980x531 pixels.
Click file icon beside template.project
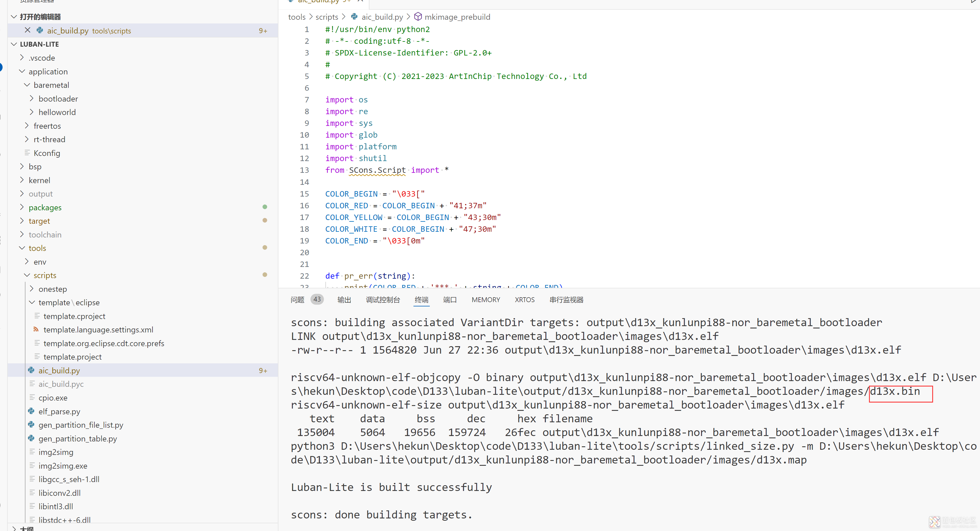click(x=37, y=356)
